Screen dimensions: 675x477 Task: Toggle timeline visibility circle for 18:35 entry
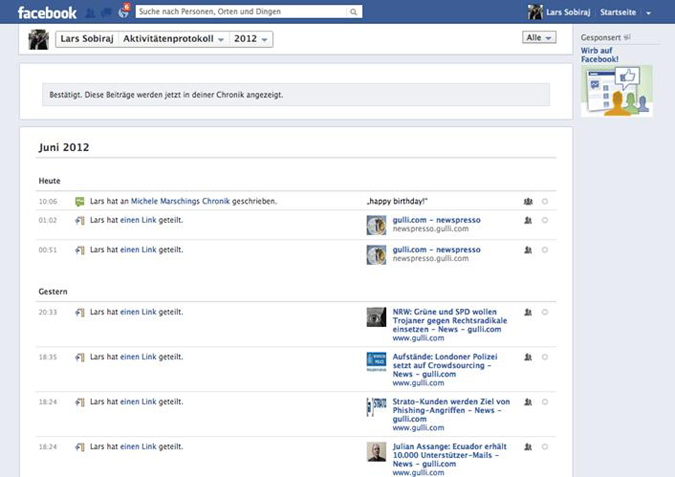tap(545, 357)
